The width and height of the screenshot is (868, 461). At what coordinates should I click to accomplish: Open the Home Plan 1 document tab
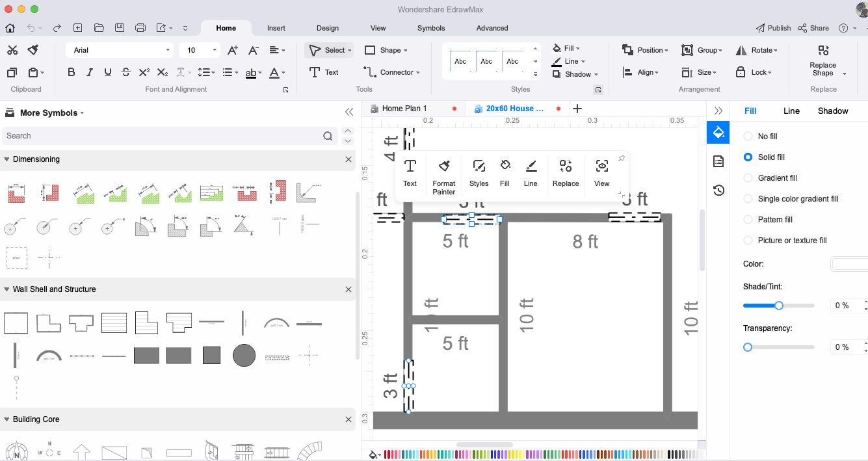404,109
